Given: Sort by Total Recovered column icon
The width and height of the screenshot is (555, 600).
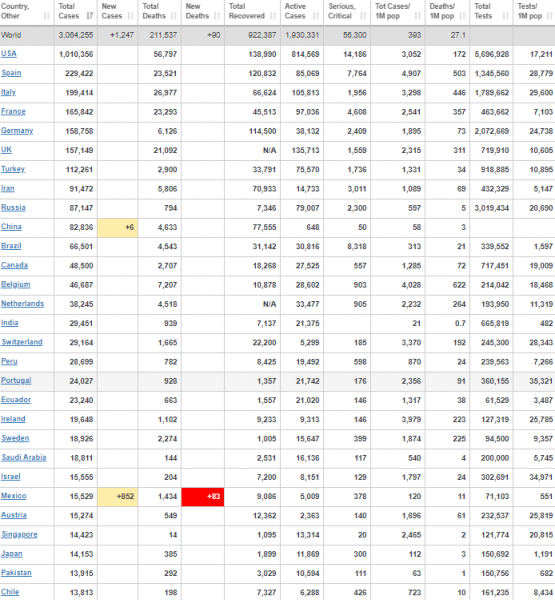Looking at the screenshot, I should [x=273, y=16].
